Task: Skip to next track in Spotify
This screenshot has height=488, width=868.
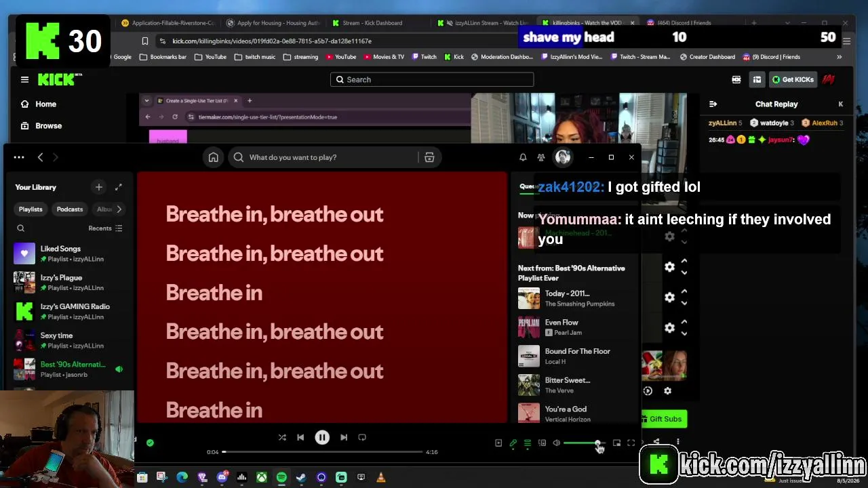Action: [344, 438]
